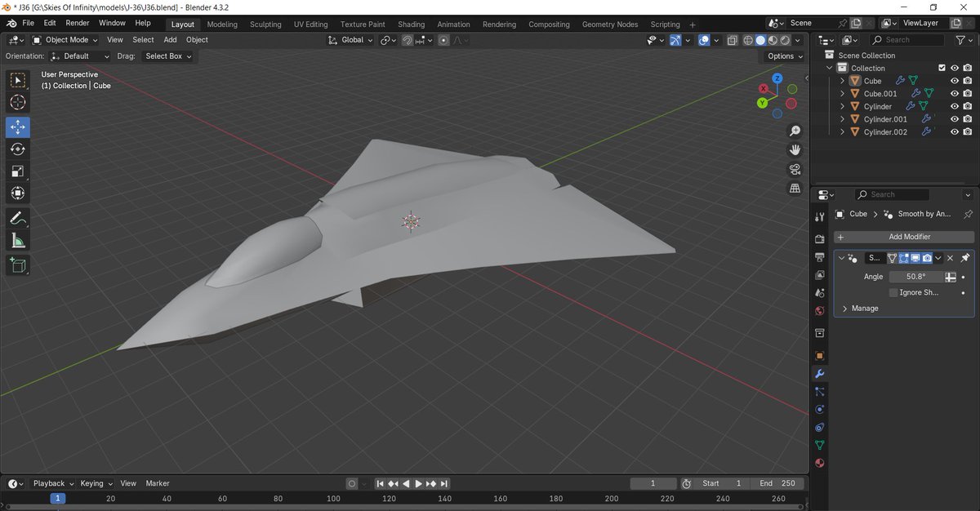
Task: Pick the Measure tool
Action: pyautogui.click(x=17, y=240)
